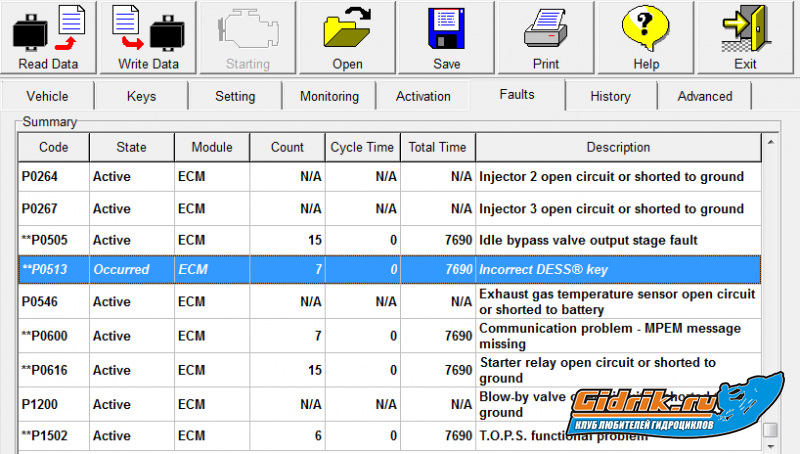This screenshot has width=800, height=454.
Task: Select the Activation tab
Action: pos(423,97)
